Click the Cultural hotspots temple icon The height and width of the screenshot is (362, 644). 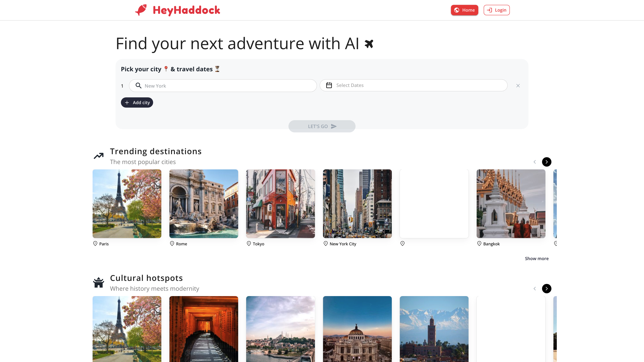tap(98, 282)
